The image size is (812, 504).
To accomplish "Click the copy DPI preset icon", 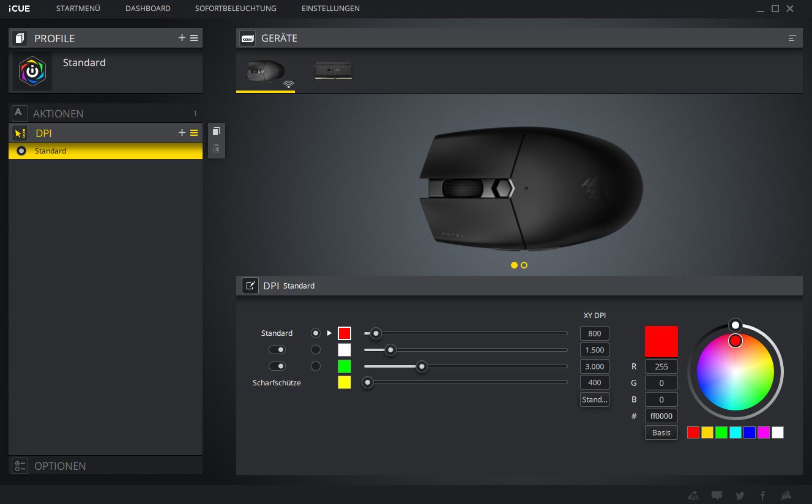I will pos(216,132).
